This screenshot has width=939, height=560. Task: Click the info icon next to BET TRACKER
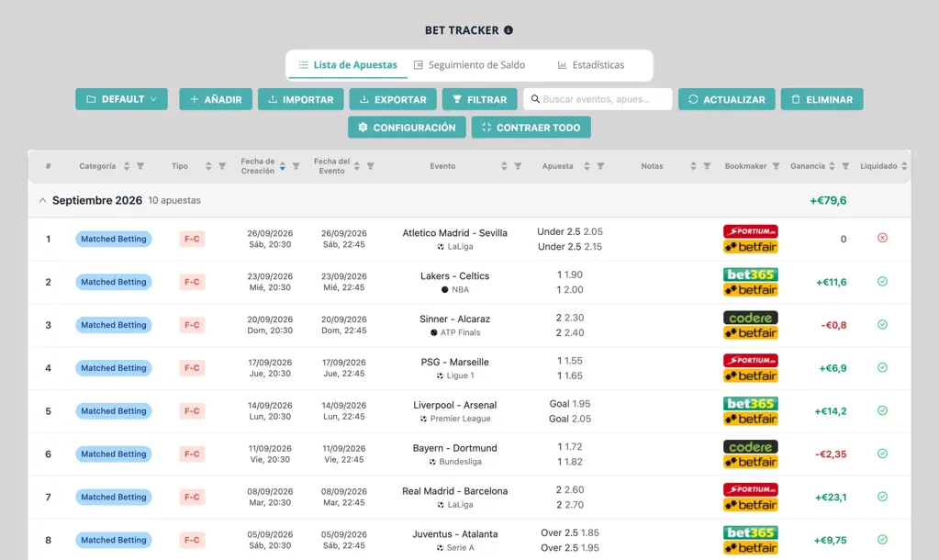coord(509,30)
